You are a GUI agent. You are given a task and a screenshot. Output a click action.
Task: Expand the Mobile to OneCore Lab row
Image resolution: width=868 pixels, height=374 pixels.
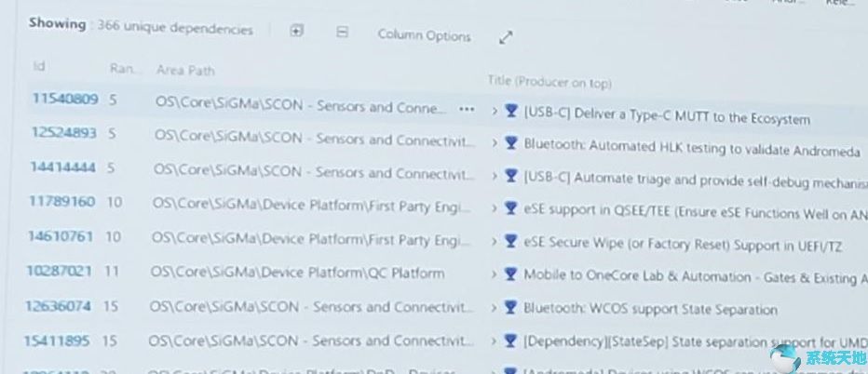tap(495, 274)
